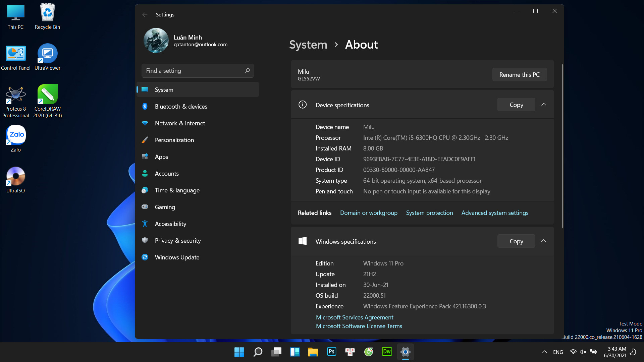Viewport: 644px width, 362px height.
Task: Open Advanced system settings link
Action: point(495,213)
